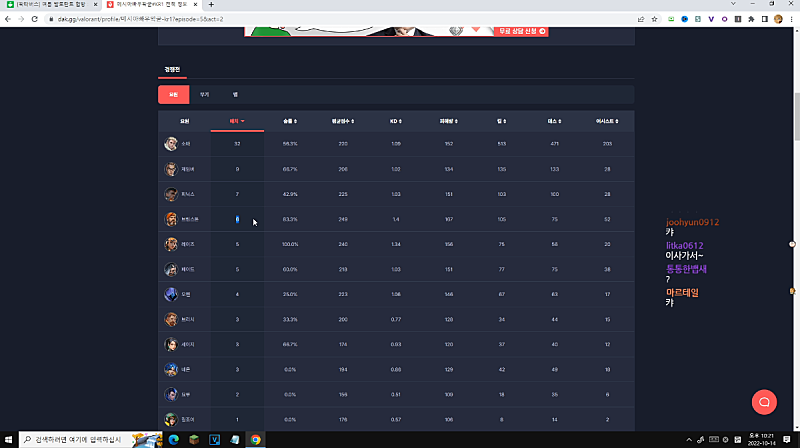Click the Raze agent avatar with 100.0% win rate
800x448 pixels.
click(x=171, y=244)
